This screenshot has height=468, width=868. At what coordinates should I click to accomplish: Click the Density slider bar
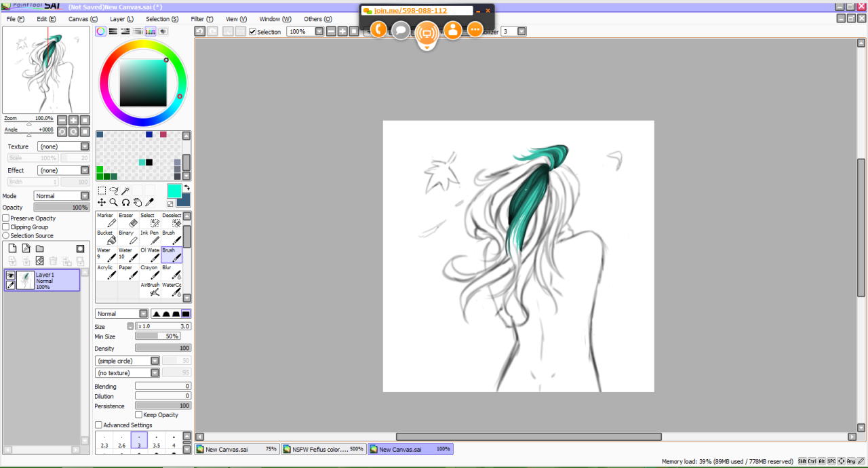click(x=163, y=348)
